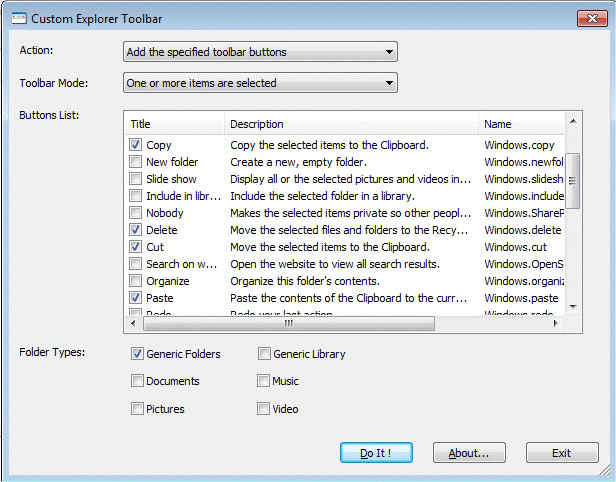Select the Windows.ShareP name cell

pyautogui.click(x=524, y=213)
